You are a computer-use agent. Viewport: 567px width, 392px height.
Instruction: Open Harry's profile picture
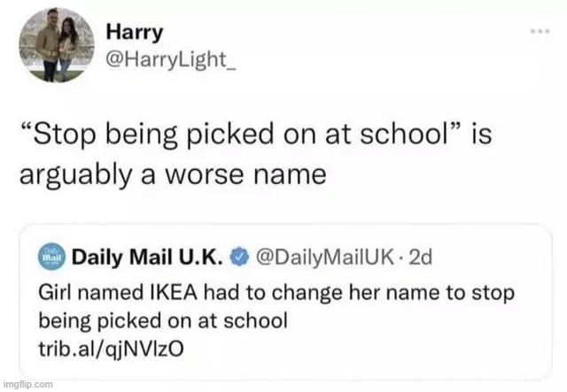57,45
